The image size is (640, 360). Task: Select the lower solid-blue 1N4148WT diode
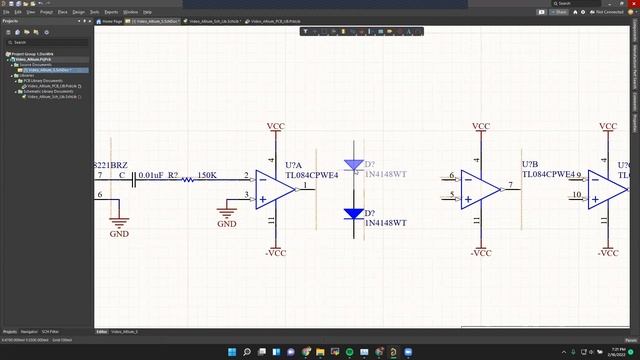(353, 214)
